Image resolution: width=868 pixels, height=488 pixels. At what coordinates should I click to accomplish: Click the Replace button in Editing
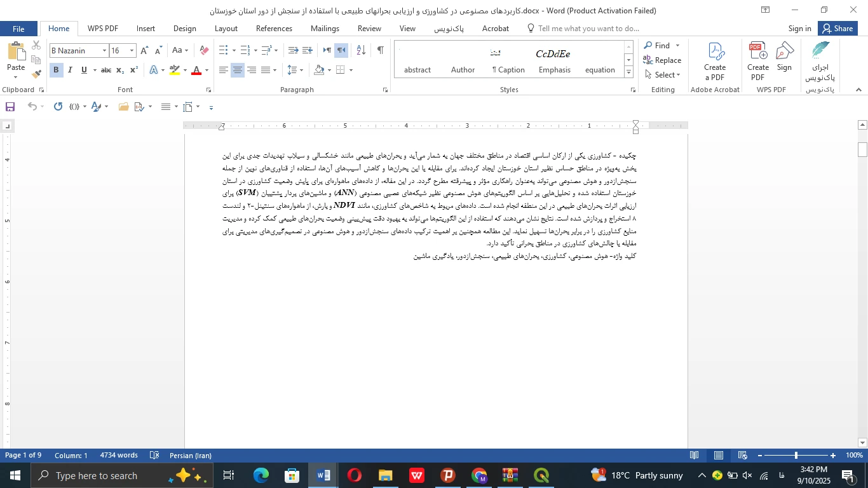coord(662,60)
